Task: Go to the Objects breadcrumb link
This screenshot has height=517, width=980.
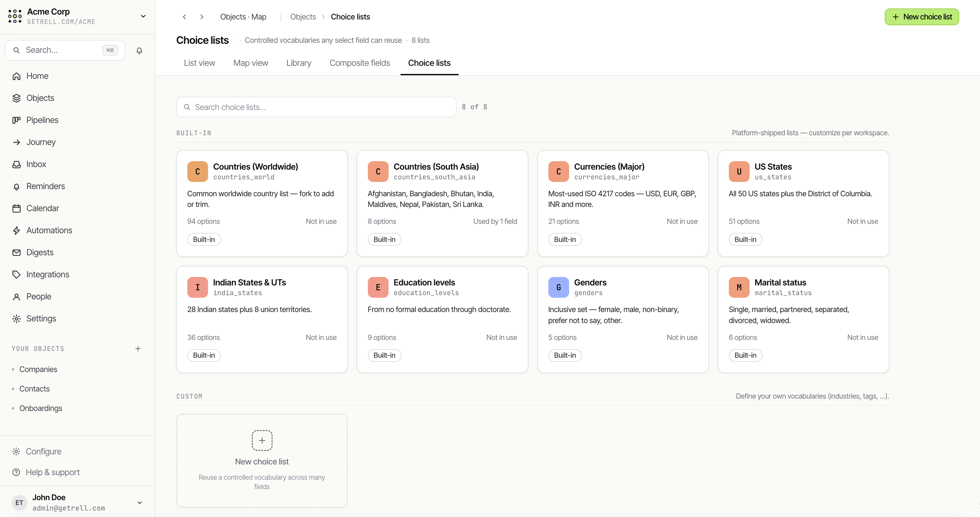Action: (303, 17)
